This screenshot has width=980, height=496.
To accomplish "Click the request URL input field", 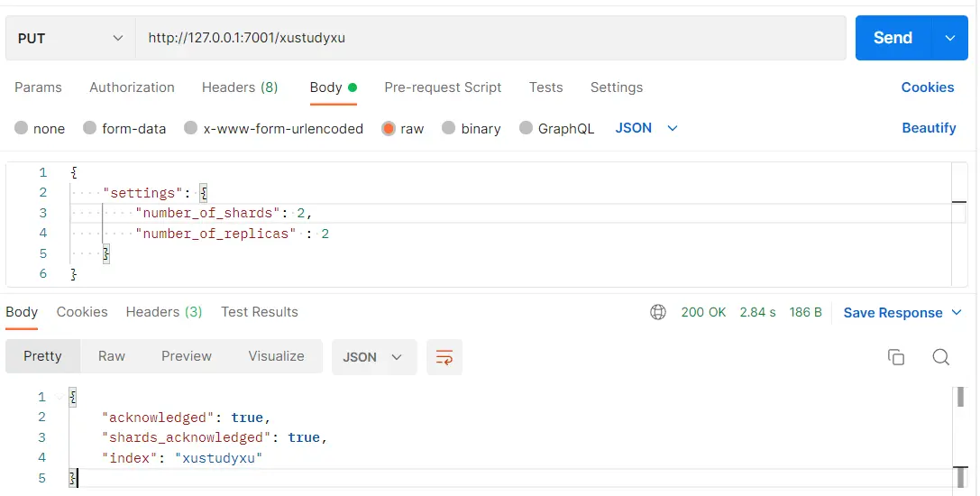I will click(490, 38).
